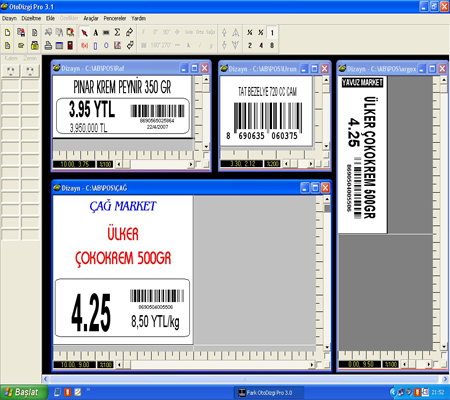
Task: Click the Fark OtoDizgi Pro 3.0 taskbar button
Action: coord(269,393)
